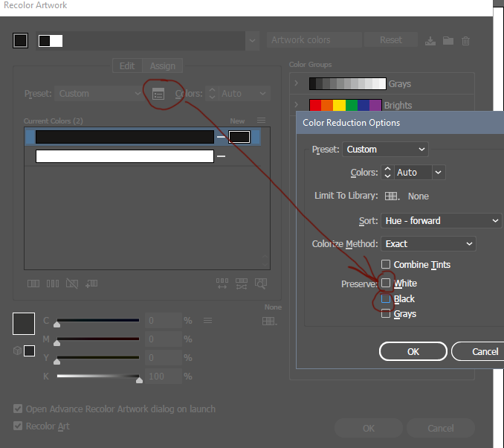Click the None library label next to Limit To Library
This screenshot has width=504, height=448.
pyautogui.click(x=419, y=196)
